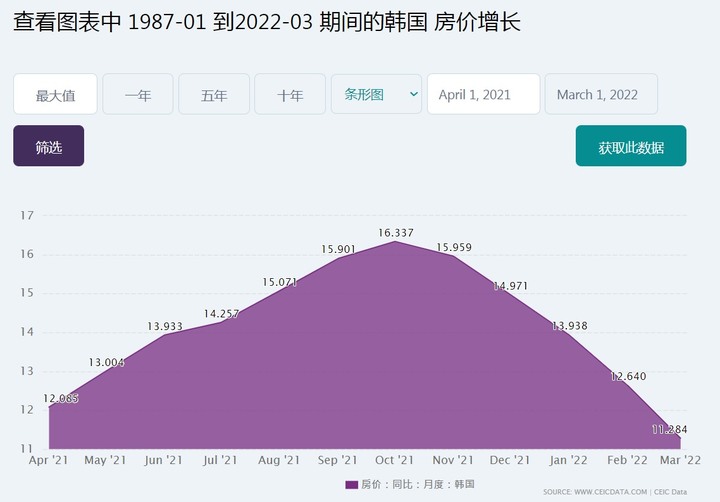Click the data label 14.257

221,314
